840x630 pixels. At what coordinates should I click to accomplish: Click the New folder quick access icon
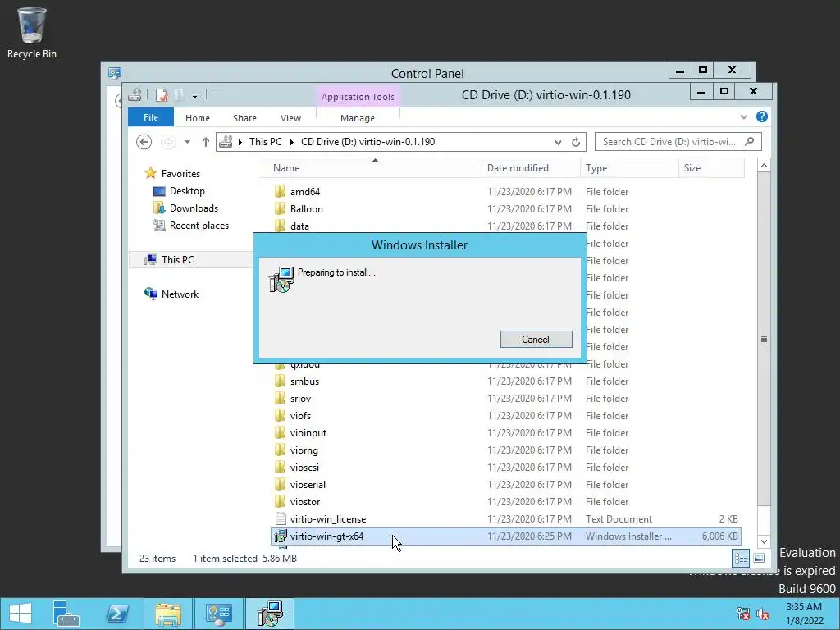(179, 95)
